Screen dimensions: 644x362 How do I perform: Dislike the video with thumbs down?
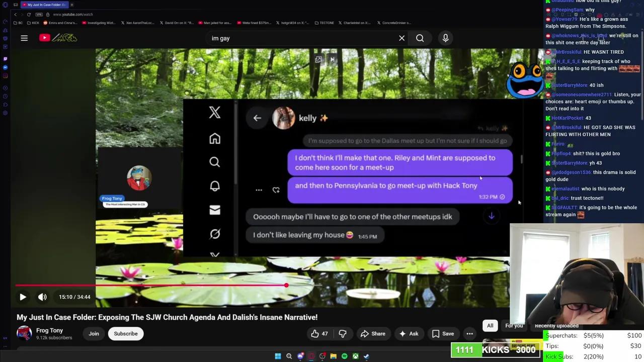(343, 334)
